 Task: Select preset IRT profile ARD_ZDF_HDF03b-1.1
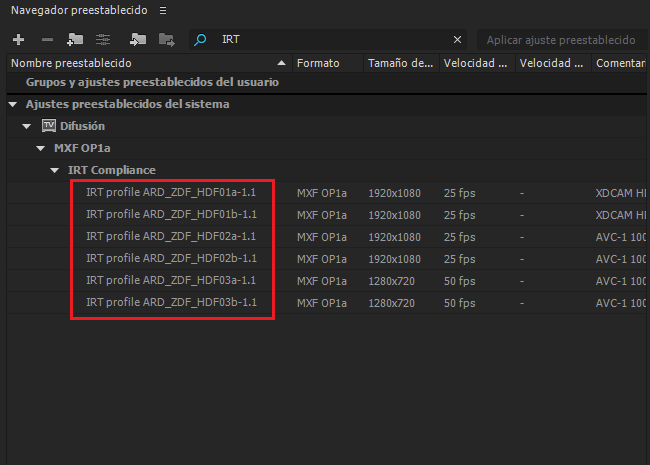click(171, 302)
